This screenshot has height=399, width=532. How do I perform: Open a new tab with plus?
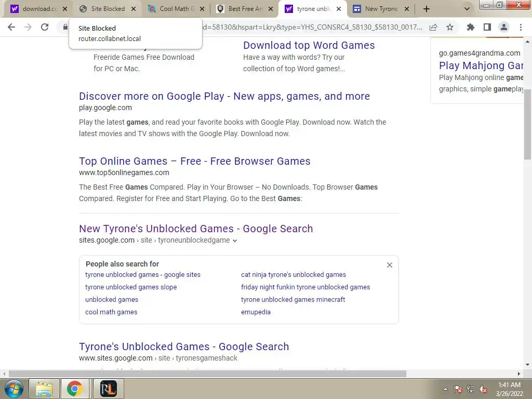point(427,9)
